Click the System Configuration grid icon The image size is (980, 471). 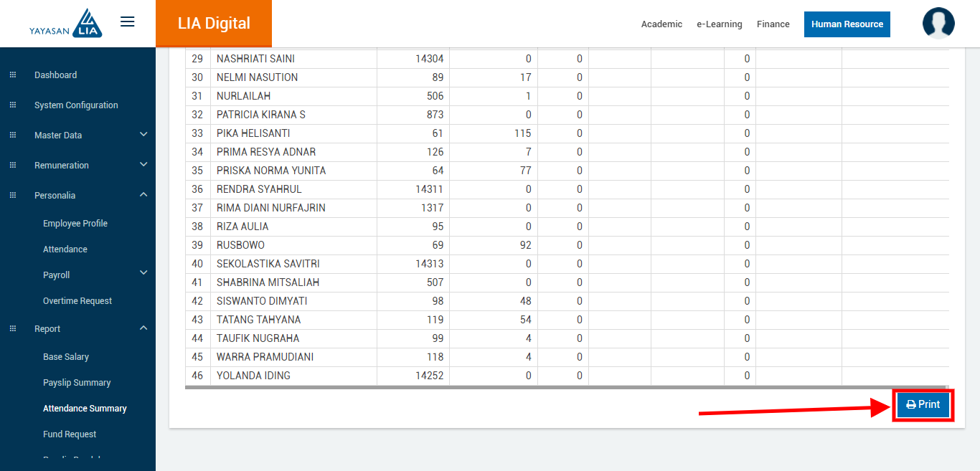(x=12, y=105)
